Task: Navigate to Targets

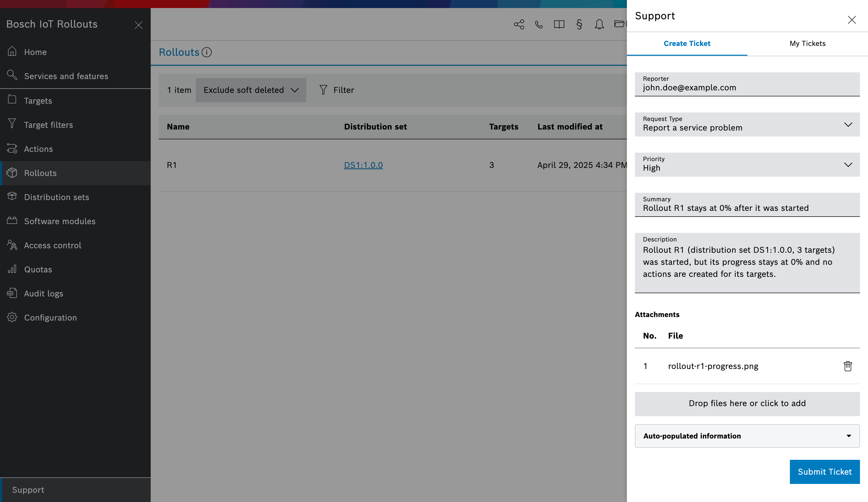Action: tap(75, 101)
